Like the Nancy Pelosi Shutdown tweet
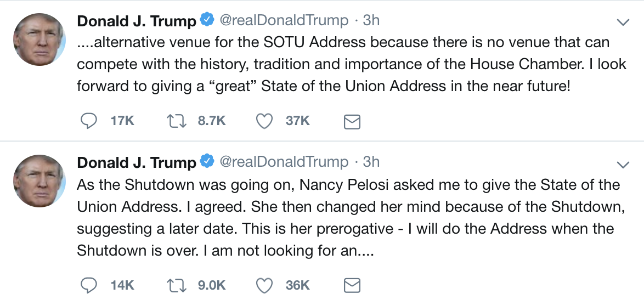 (265, 285)
